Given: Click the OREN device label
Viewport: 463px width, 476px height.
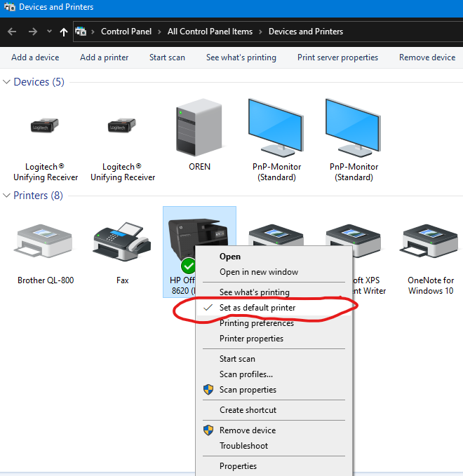Looking at the screenshot, I should click(x=199, y=167).
